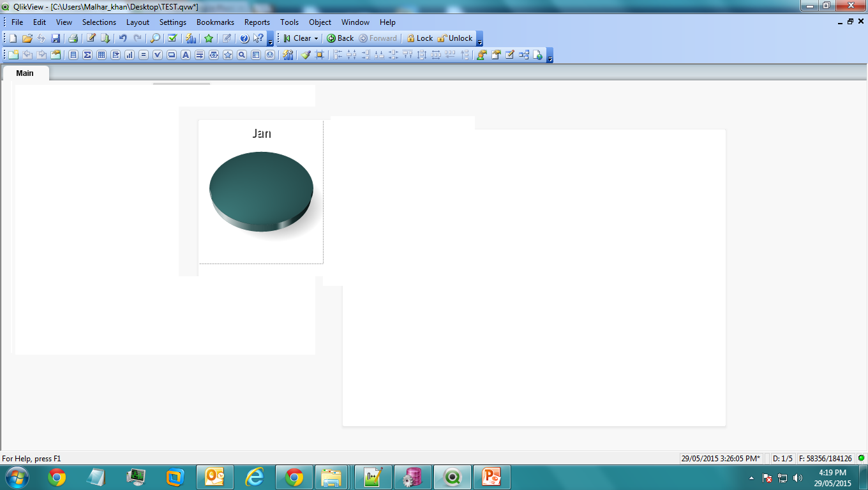The width and height of the screenshot is (868, 490).
Task: Create a new Multi Box object
Action: (x=116, y=55)
